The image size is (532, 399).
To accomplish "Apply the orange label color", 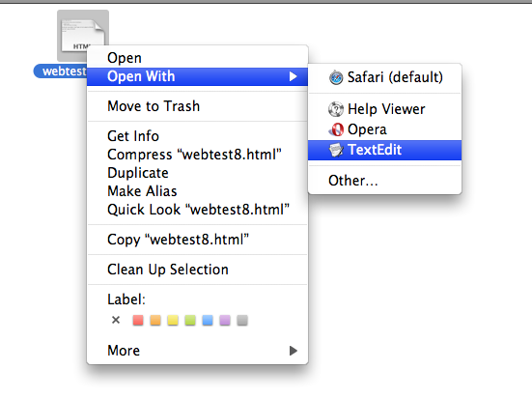I will pos(155,320).
